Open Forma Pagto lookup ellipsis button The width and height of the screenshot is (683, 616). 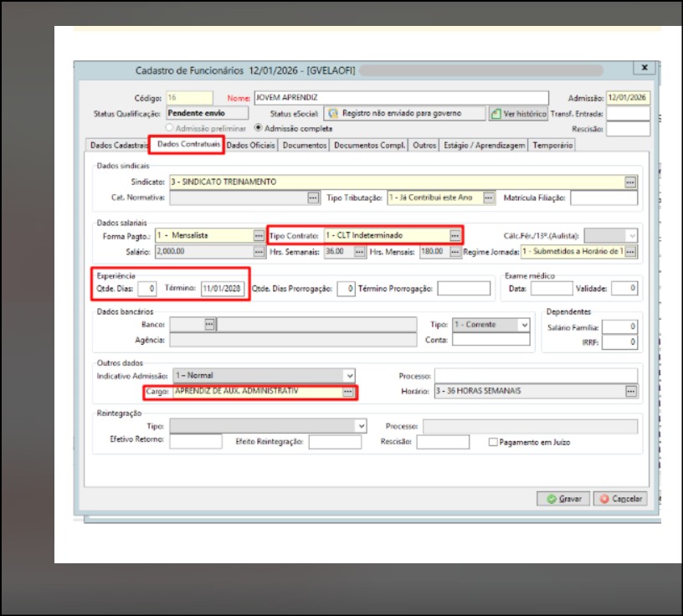pyautogui.click(x=259, y=236)
